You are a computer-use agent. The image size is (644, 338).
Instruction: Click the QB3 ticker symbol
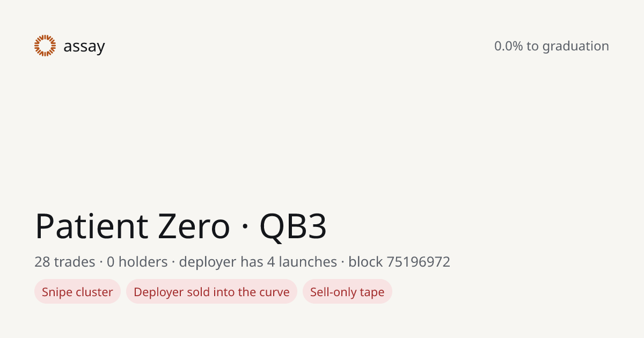(293, 226)
